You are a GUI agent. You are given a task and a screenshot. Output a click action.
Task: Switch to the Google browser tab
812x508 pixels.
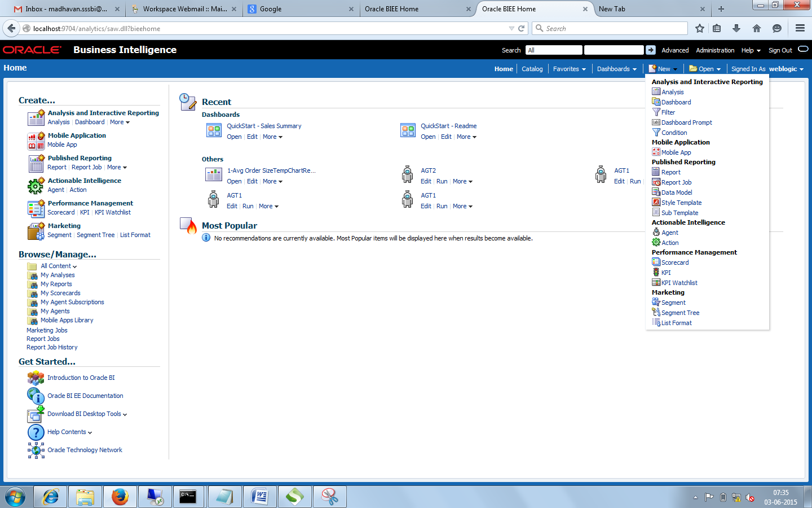tap(301, 9)
